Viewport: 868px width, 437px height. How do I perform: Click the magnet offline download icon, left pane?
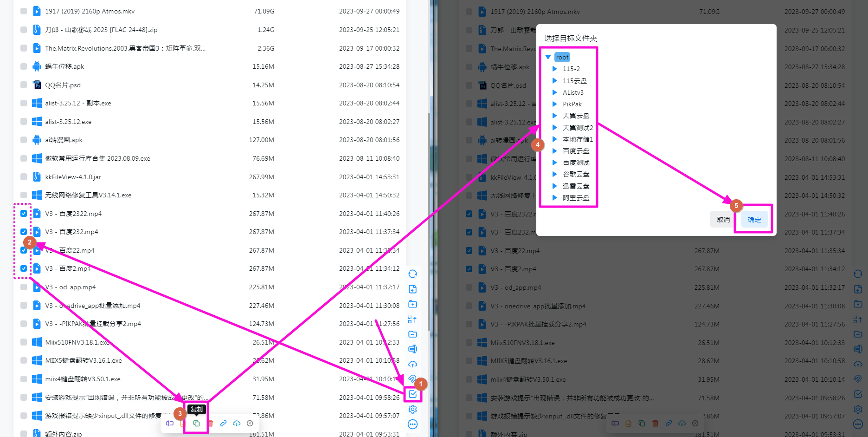412,379
